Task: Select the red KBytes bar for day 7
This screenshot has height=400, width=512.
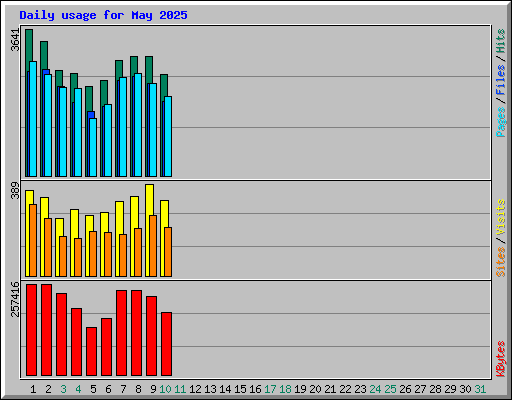Action: (121, 333)
